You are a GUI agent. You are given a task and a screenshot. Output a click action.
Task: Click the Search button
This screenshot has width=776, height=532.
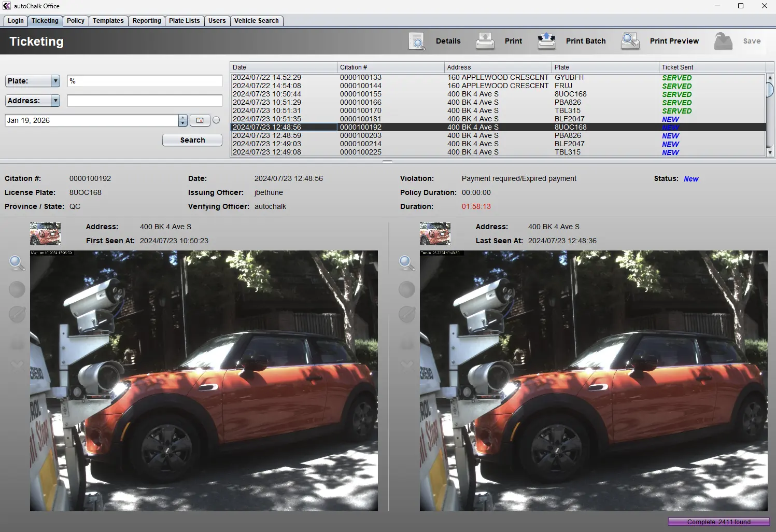[x=192, y=140]
